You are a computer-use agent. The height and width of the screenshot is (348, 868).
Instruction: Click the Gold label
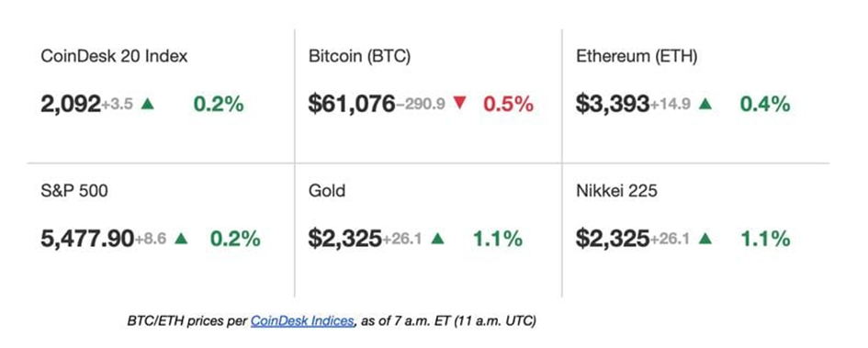tap(327, 191)
